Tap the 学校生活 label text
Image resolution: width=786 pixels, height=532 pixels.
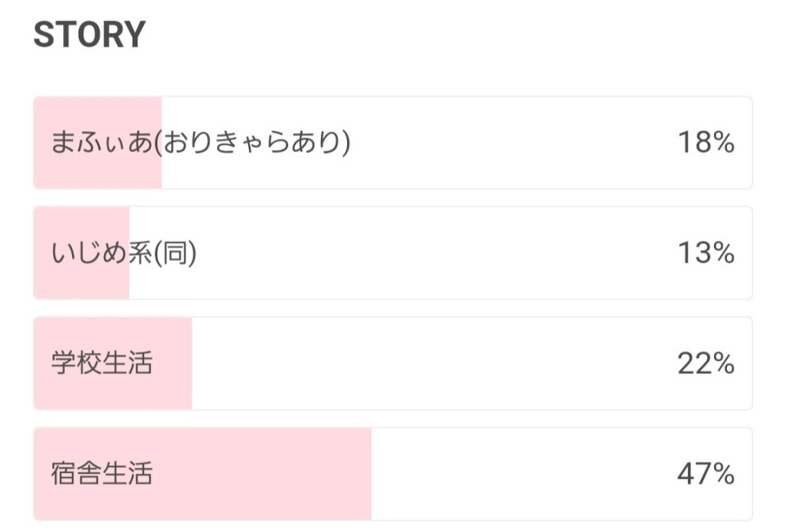102,363
